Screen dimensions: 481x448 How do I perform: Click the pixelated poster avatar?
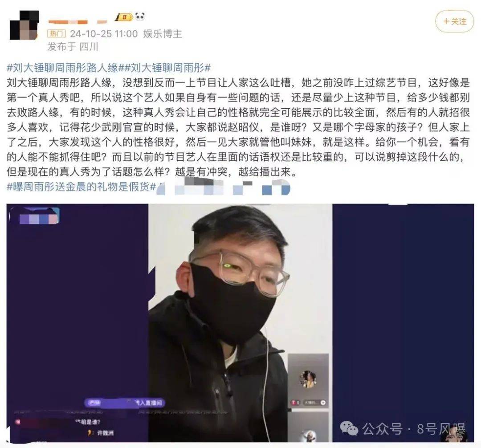pos(24,25)
